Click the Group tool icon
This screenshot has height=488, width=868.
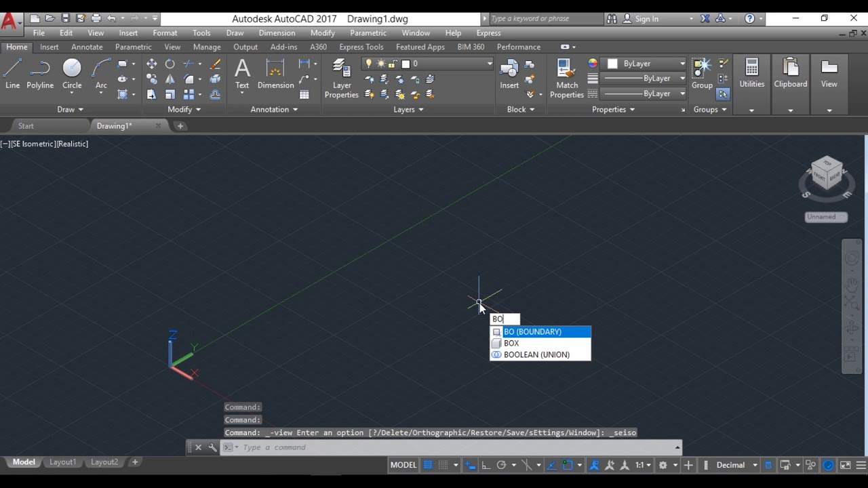point(702,73)
